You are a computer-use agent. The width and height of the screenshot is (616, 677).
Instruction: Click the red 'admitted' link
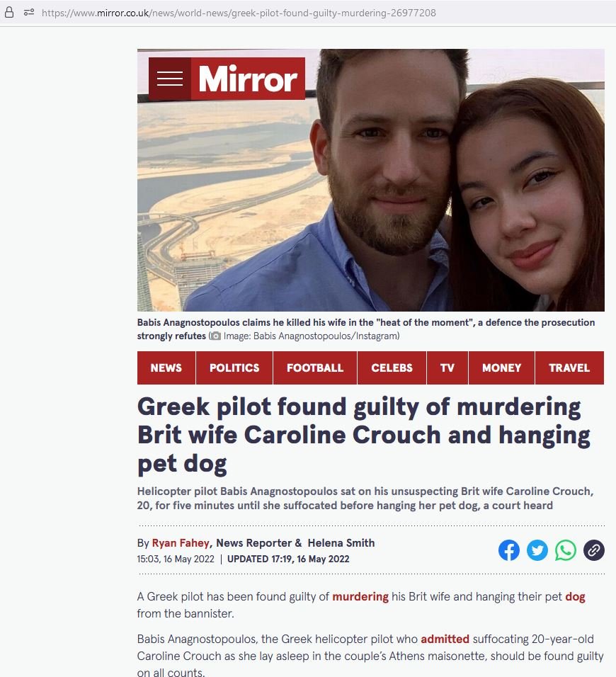pos(445,639)
